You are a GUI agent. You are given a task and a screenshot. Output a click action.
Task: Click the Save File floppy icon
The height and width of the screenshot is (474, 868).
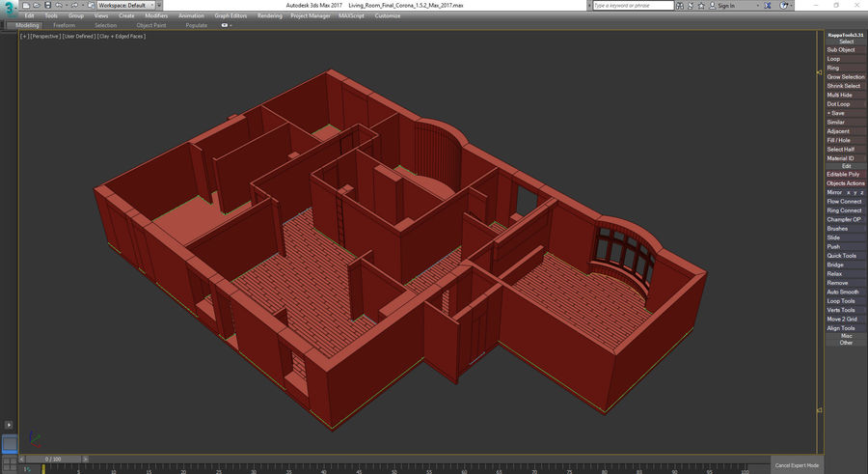pos(47,5)
